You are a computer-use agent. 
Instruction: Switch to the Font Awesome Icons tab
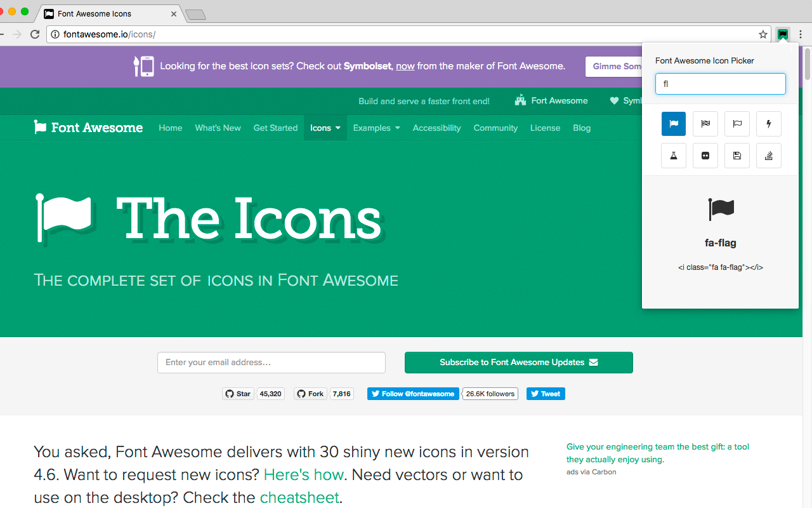point(108,13)
